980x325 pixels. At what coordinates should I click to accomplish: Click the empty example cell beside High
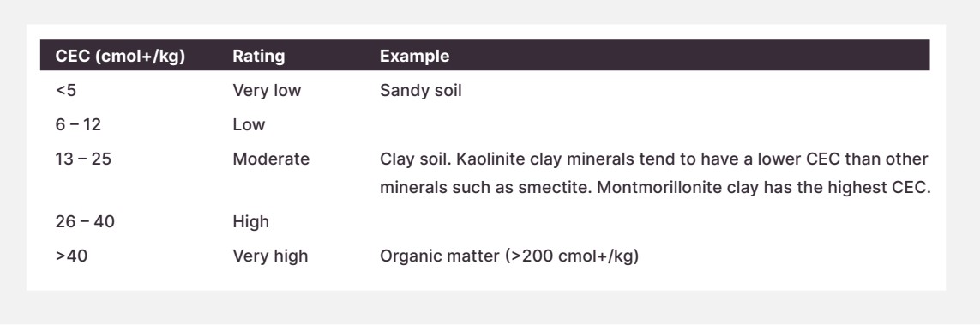tap(654, 222)
